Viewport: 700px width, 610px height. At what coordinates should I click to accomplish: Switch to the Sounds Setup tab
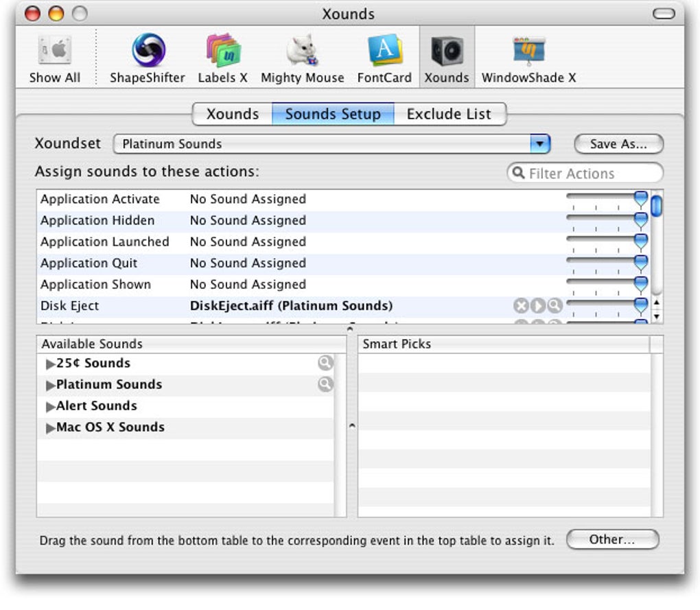click(333, 114)
